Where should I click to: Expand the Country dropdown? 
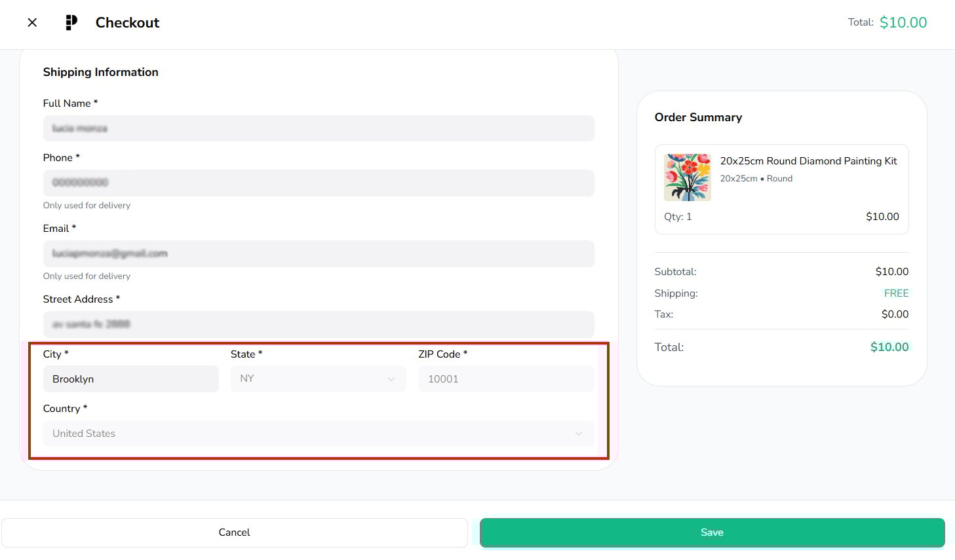319,434
